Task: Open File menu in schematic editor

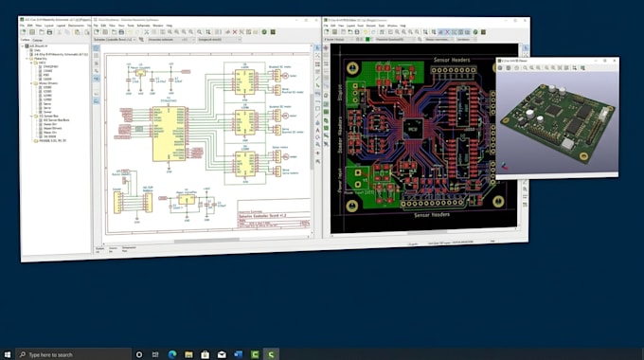Action: (96, 26)
